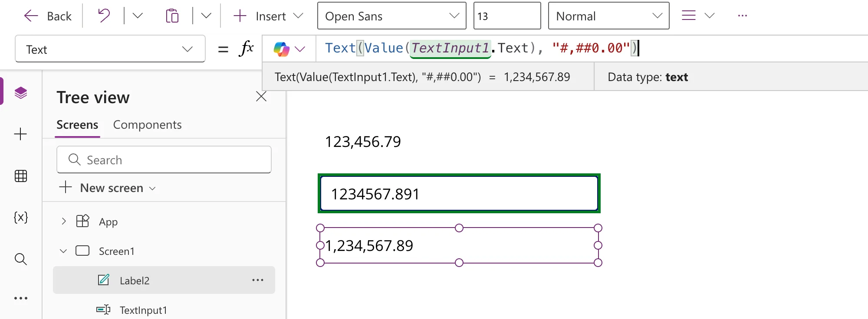Click the Copilot icon in formula bar
The width and height of the screenshot is (868, 319).
pos(282,49)
